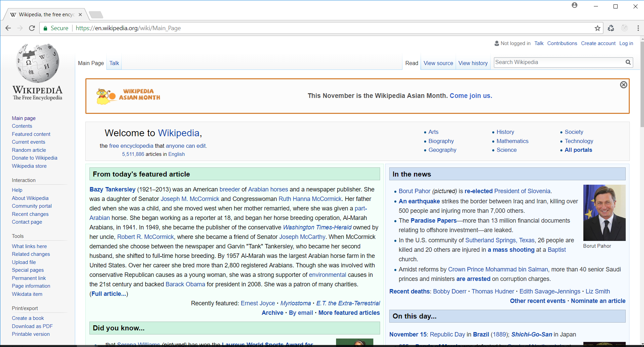The width and height of the screenshot is (644, 347).
Task: Close the Wikipedia browser tab
Action: point(80,15)
